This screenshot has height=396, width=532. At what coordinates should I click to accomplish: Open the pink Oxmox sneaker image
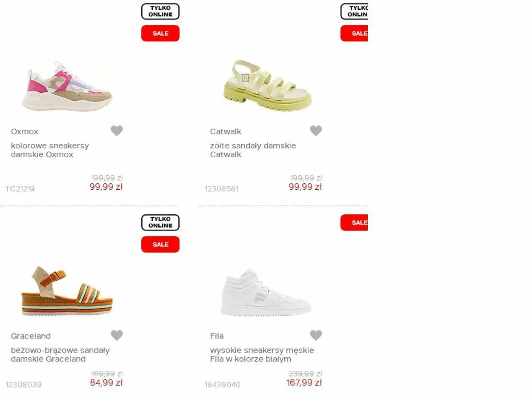(x=67, y=86)
